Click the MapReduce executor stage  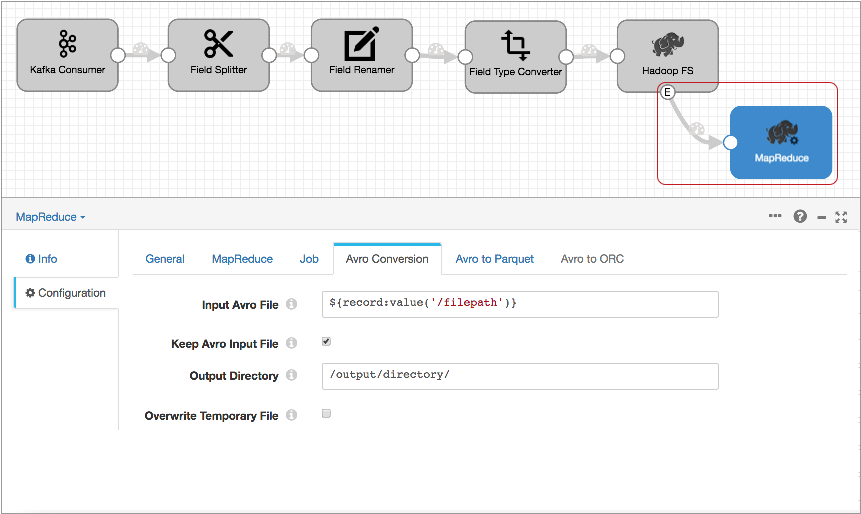[x=781, y=142]
